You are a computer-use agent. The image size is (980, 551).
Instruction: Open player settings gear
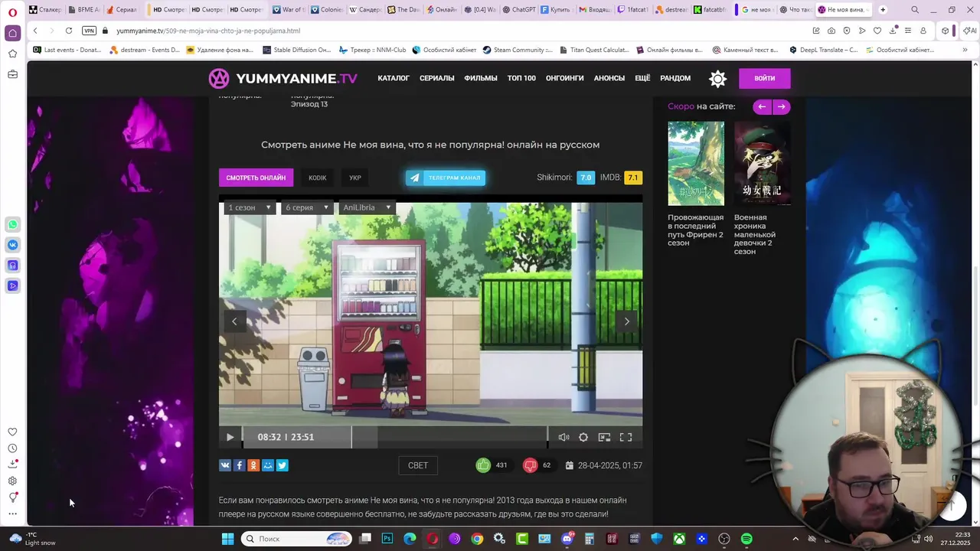pyautogui.click(x=583, y=437)
